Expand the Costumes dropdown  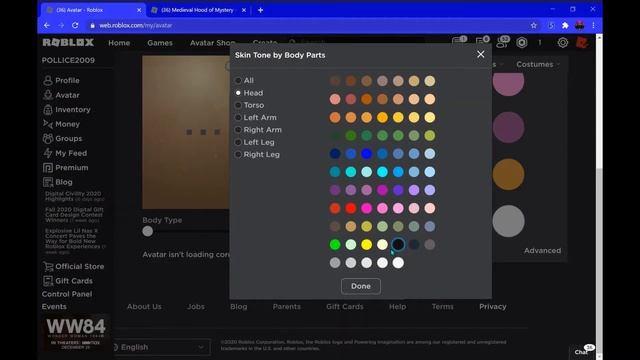(x=538, y=64)
